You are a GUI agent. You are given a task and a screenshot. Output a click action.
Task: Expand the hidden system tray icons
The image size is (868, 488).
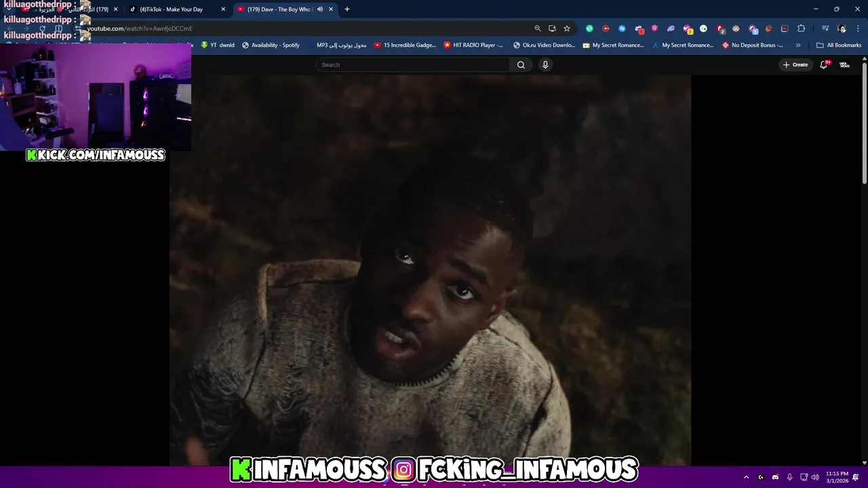click(x=746, y=477)
